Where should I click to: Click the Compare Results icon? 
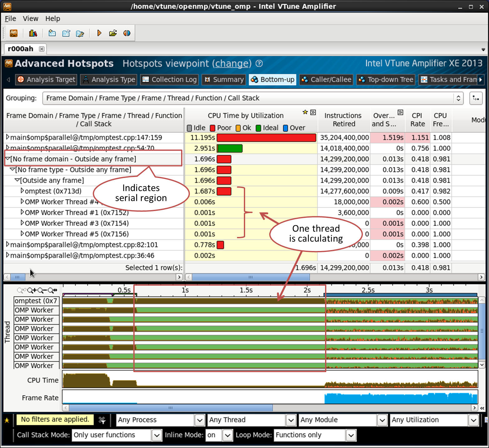pyautogui.click(x=127, y=33)
